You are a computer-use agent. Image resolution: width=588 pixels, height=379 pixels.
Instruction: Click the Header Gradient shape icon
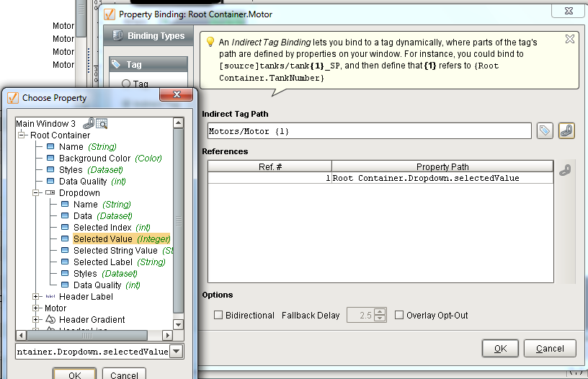[x=50, y=319]
